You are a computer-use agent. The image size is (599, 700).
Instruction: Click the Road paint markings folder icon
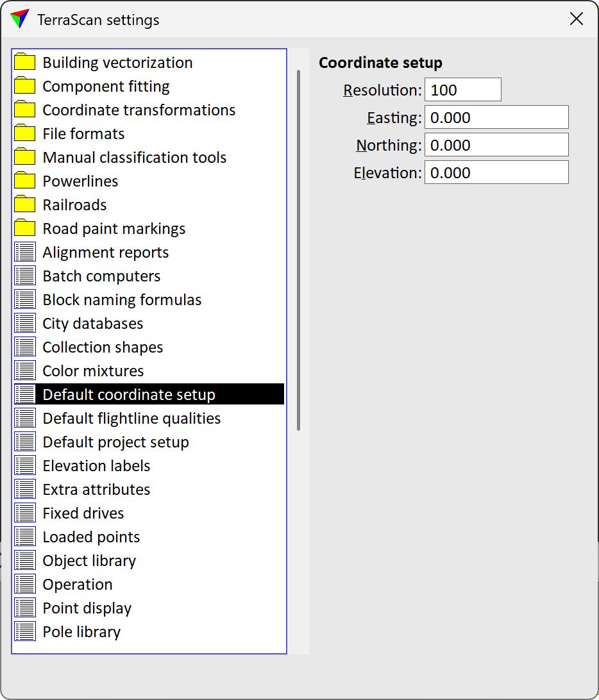point(24,228)
